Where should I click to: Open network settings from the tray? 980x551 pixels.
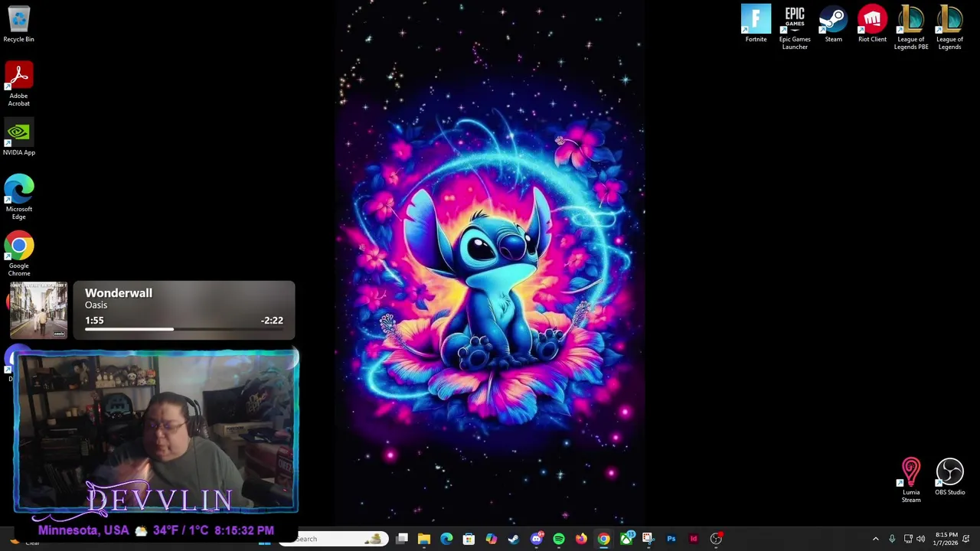tap(908, 539)
